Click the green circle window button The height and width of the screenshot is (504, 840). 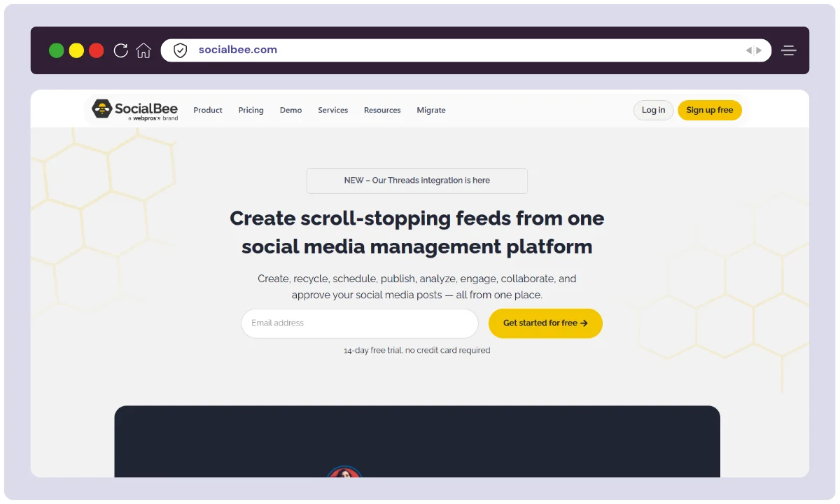pyautogui.click(x=57, y=50)
